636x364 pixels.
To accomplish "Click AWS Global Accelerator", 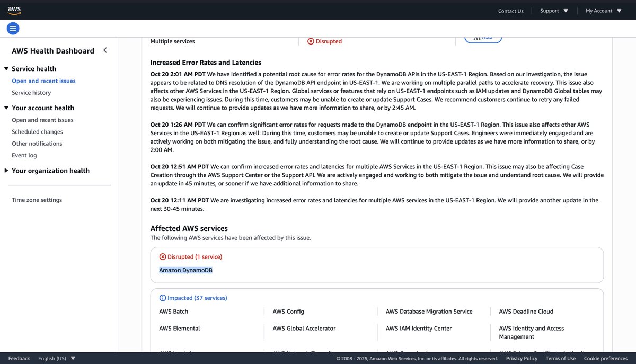I will point(304,329).
